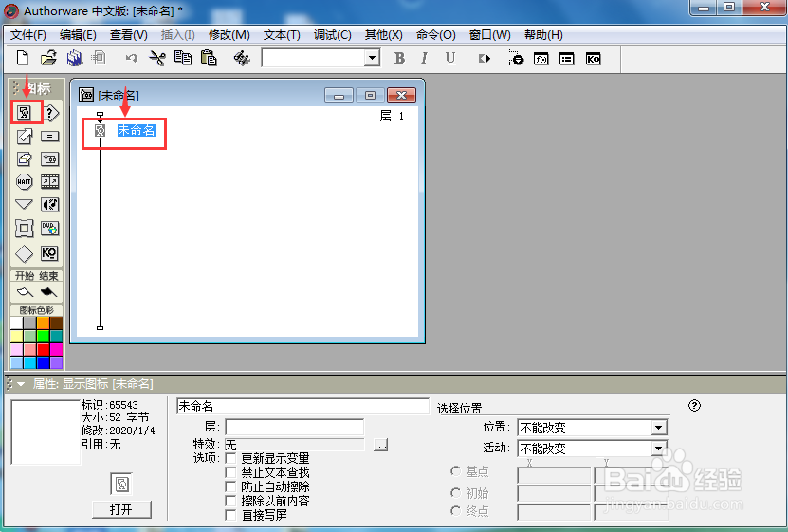788x532 pixels.
Task: Select the Digital Movie icon
Action: pos(49,181)
